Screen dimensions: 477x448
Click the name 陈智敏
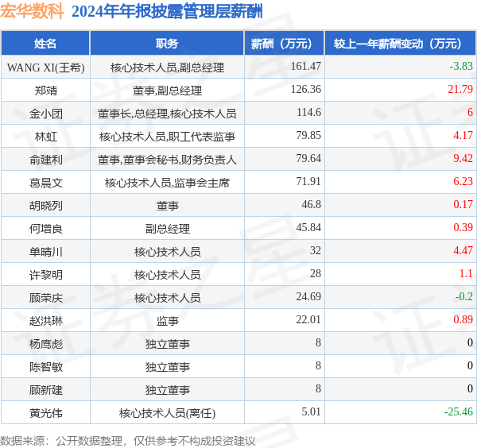tap(45, 367)
